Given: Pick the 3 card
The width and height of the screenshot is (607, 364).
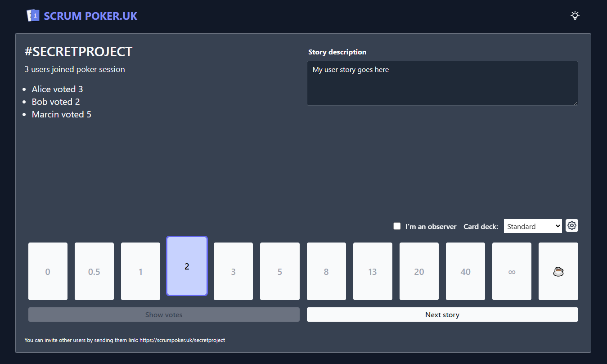Looking at the screenshot, I should 233,271.
